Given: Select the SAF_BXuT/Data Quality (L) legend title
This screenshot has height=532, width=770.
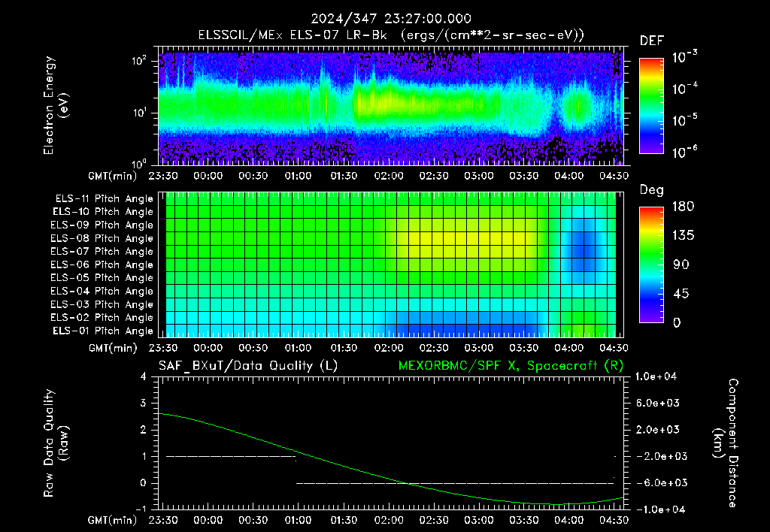Looking at the screenshot, I should (248, 366).
